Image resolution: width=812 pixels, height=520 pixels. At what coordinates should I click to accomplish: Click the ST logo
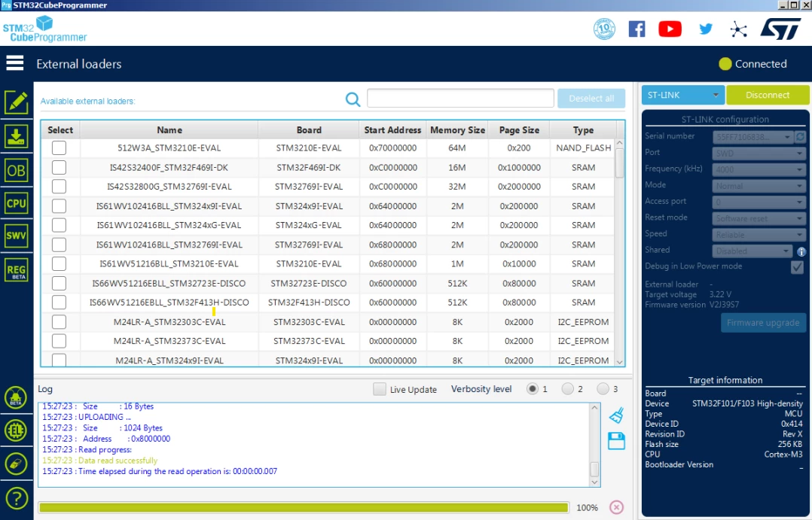780,29
